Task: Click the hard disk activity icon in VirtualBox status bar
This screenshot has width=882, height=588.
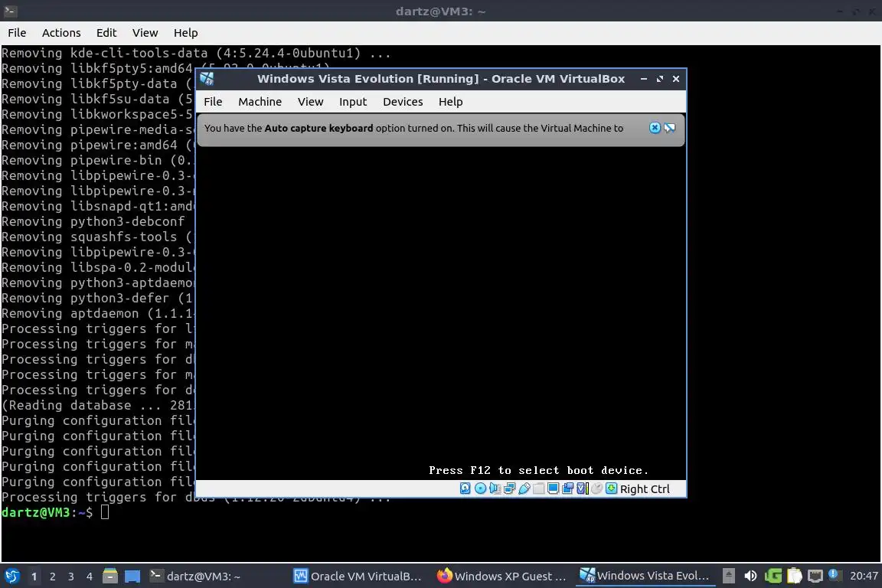Action: click(x=465, y=488)
